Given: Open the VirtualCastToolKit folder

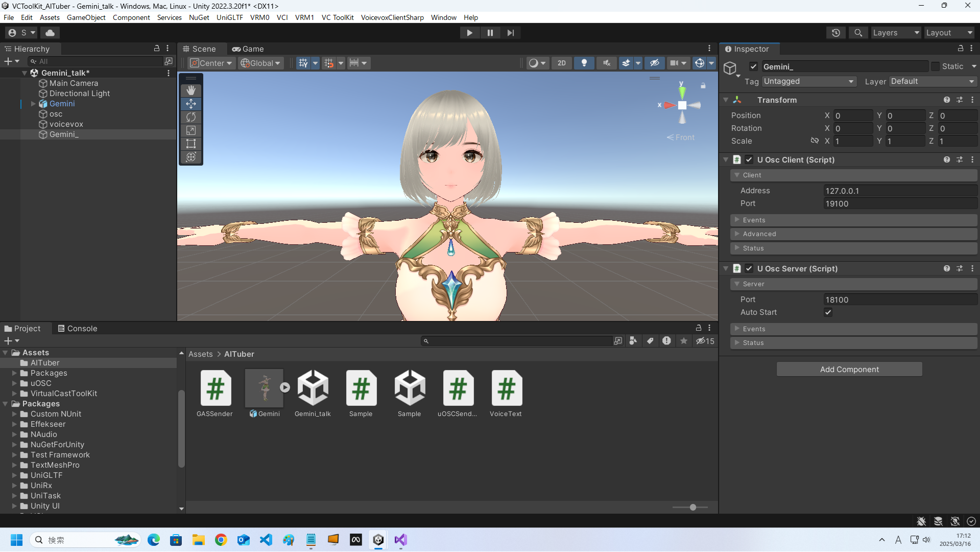Looking at the screenshot, I should 63,394.
